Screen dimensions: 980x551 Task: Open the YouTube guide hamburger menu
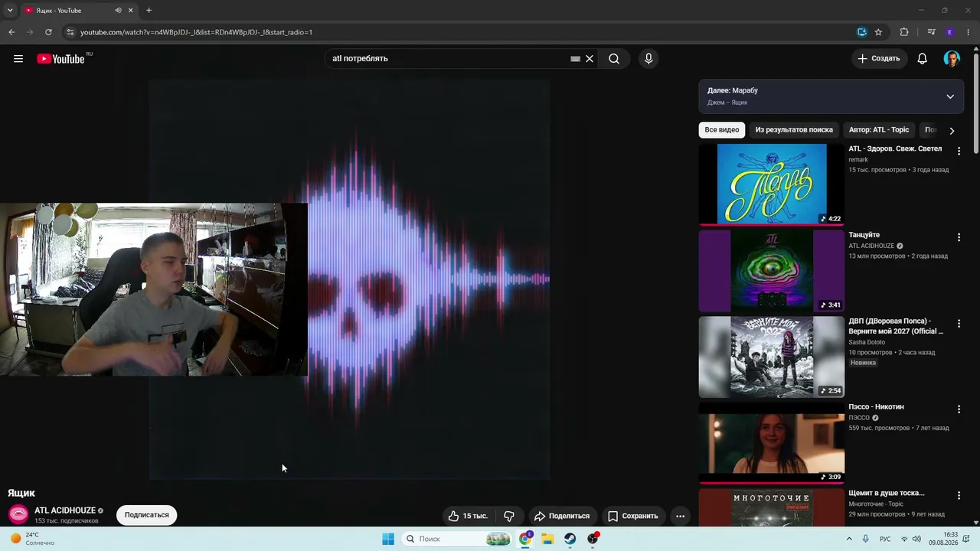tap(18, 59)
